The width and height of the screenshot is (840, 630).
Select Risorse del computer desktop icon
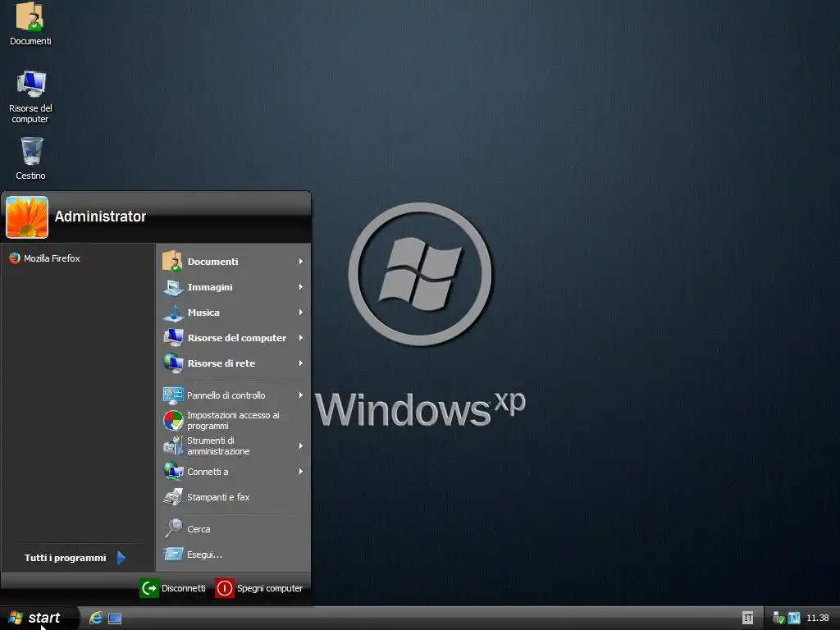[30, 97]
